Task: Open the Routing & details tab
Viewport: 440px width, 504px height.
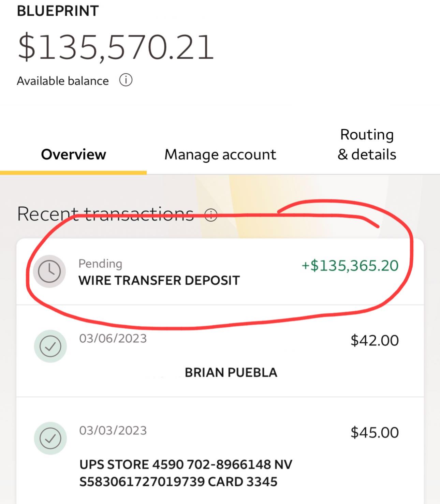Action: 367,145
